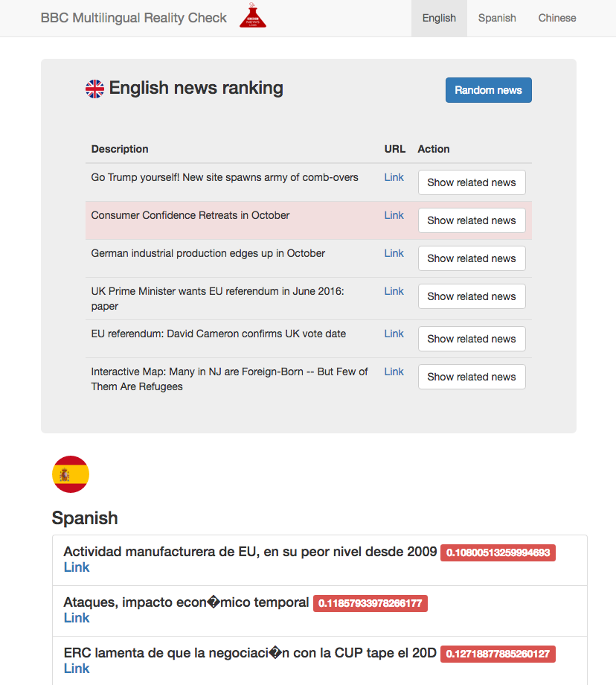Show related news for David Cameron confirms
The height and width of the screenshot is (685, 616).
click(472, 339)
